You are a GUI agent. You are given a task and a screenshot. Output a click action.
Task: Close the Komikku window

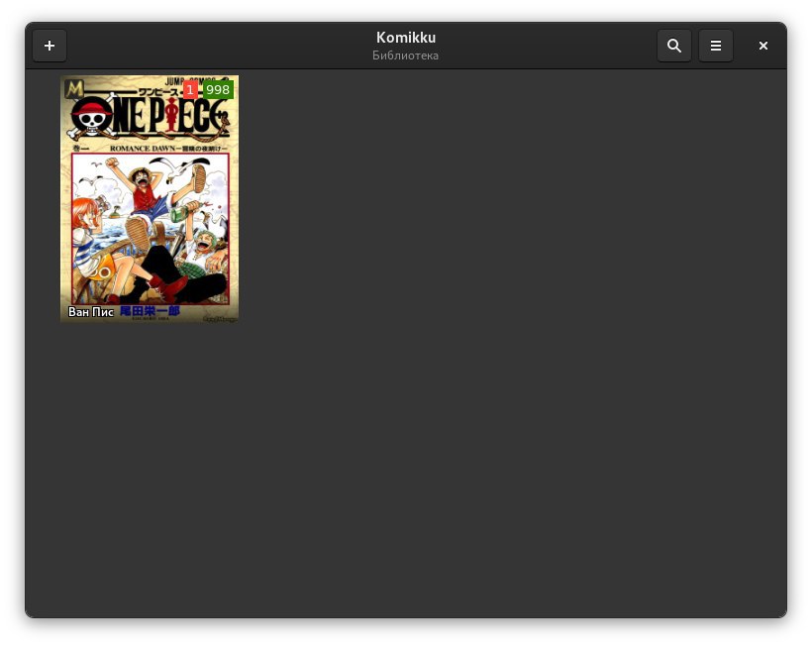[762, 46]
